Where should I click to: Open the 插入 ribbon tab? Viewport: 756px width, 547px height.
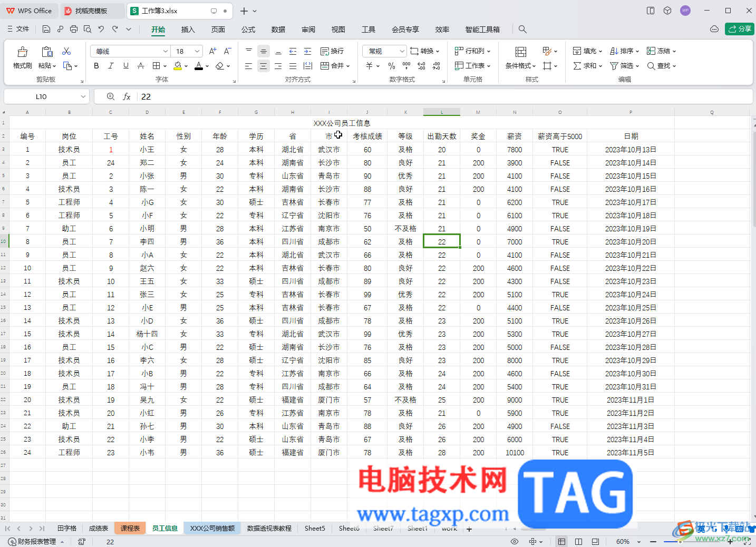(188, 30)
